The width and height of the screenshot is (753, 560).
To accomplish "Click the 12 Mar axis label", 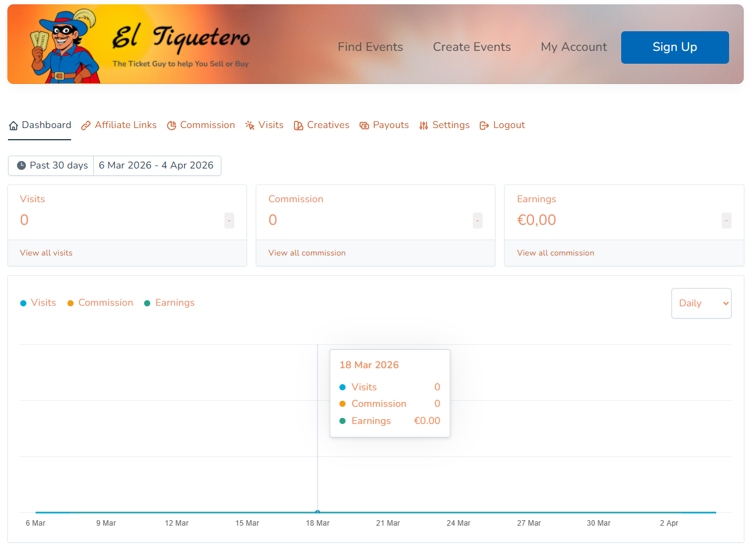I will [177, 523].
